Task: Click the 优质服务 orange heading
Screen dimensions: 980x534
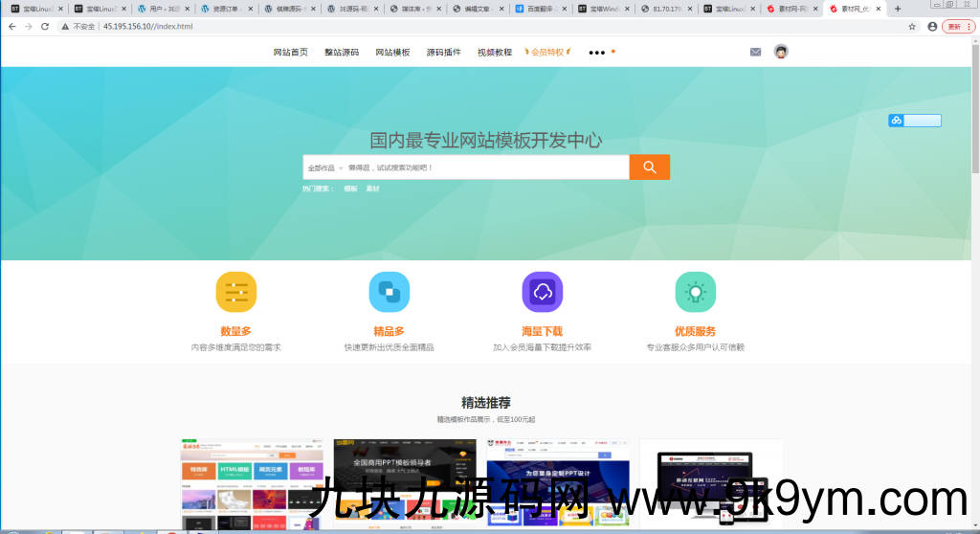Action: click(695, 331)
